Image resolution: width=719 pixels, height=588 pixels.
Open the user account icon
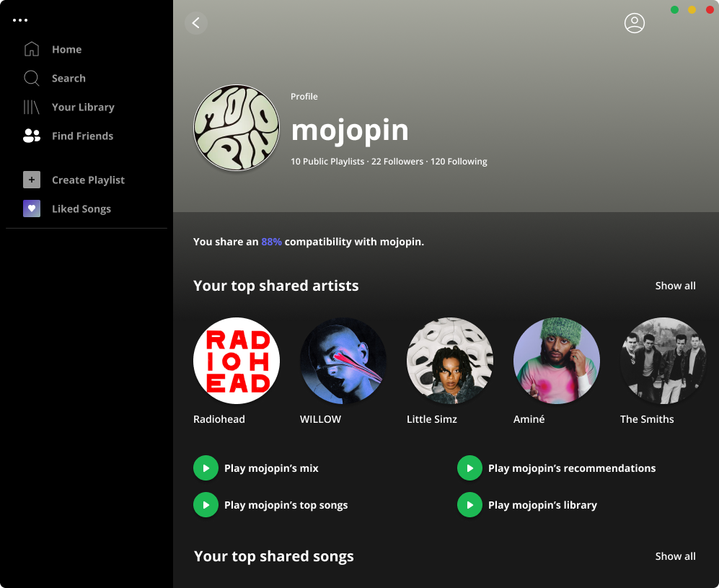tap(635, 23)
